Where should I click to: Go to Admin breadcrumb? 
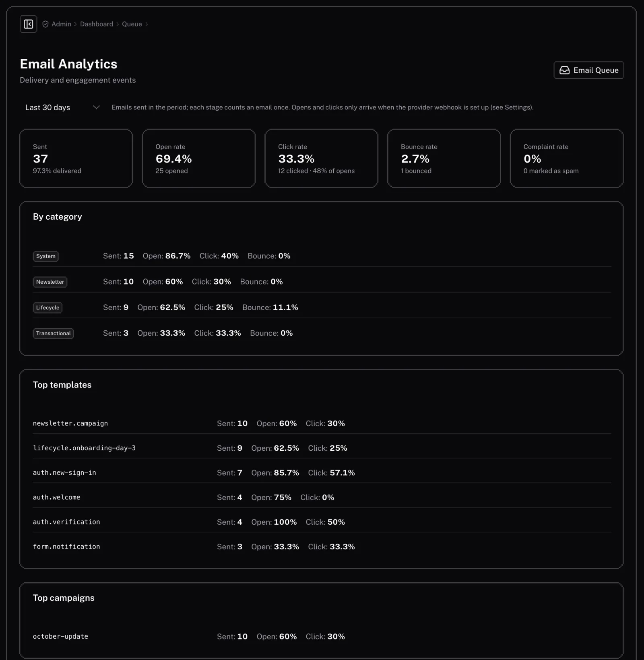coord(61,24)
